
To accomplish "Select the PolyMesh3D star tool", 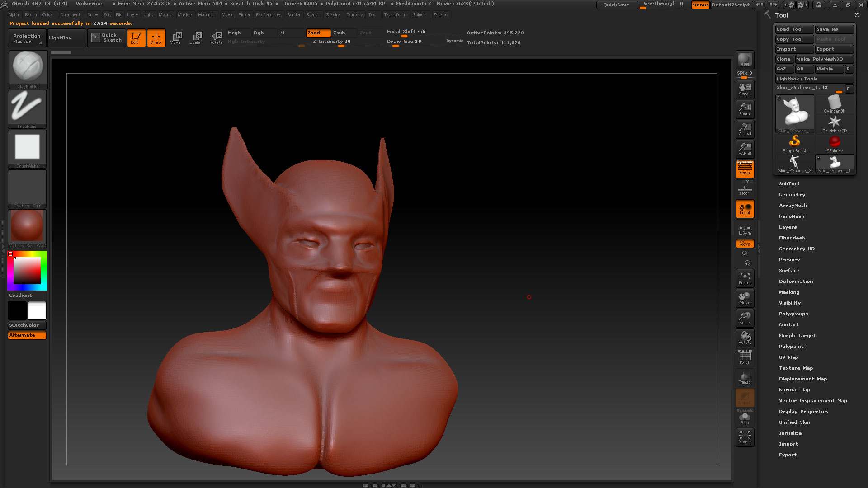I will coord(835,124).
